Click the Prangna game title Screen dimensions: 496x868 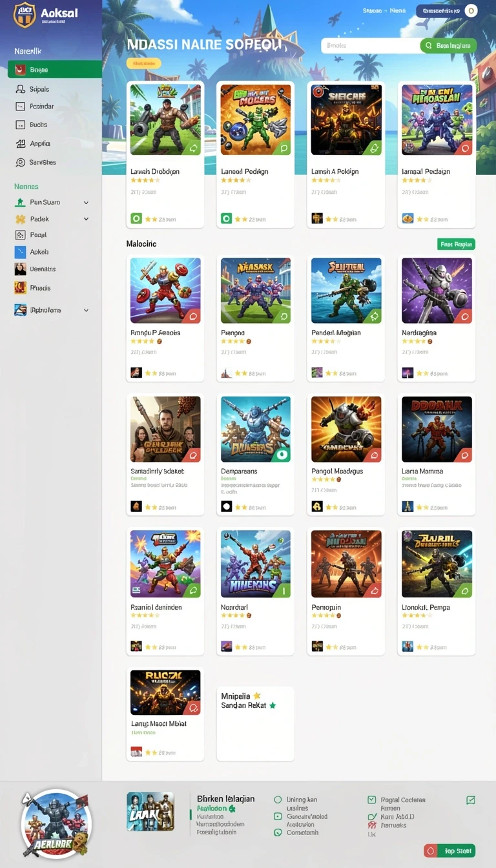[x=233, y=333]
